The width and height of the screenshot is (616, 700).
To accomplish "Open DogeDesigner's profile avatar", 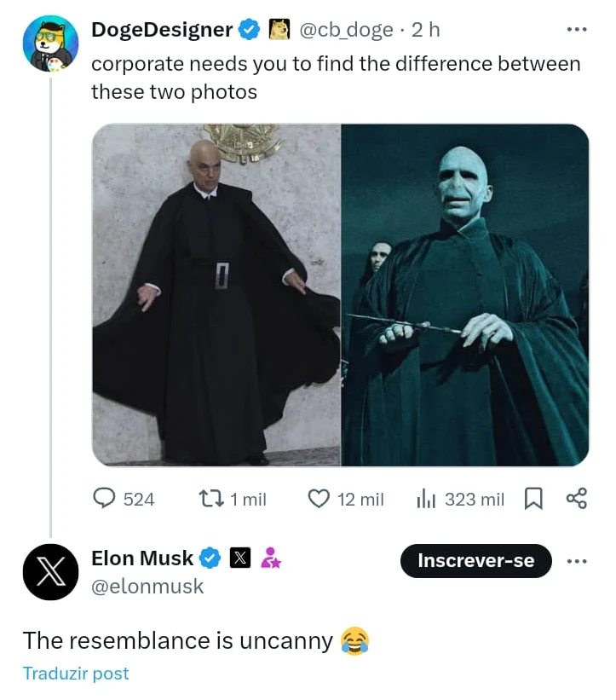I will tap(50, 43).
